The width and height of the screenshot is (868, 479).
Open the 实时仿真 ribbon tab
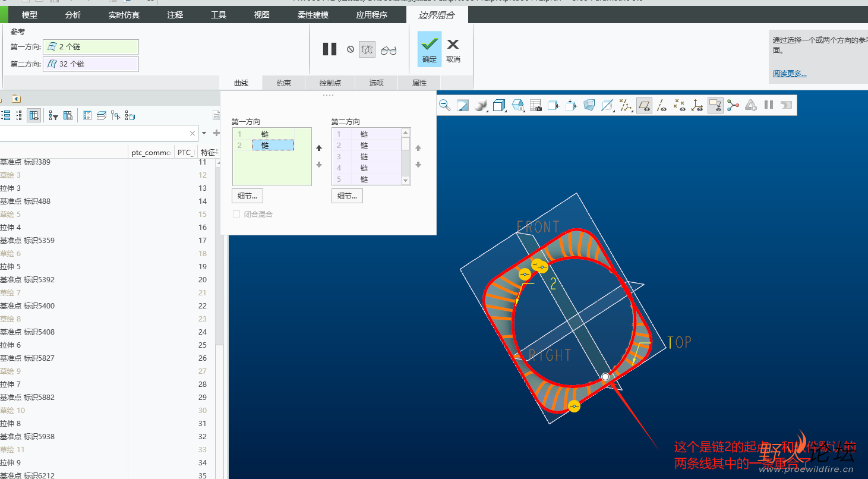[124, 15]
